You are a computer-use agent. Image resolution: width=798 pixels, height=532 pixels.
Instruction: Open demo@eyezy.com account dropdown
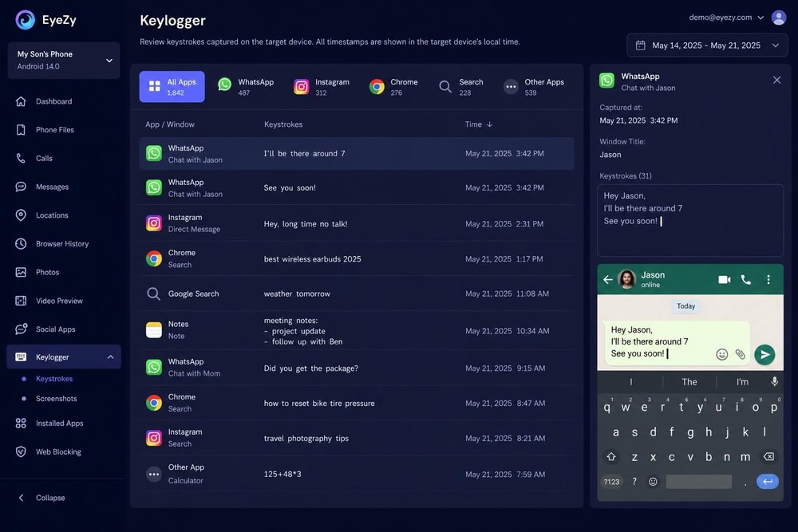726,18
